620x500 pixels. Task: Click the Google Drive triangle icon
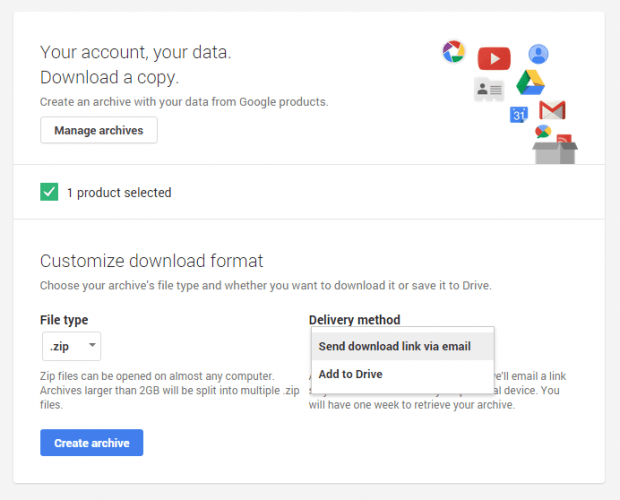(530, 84)
